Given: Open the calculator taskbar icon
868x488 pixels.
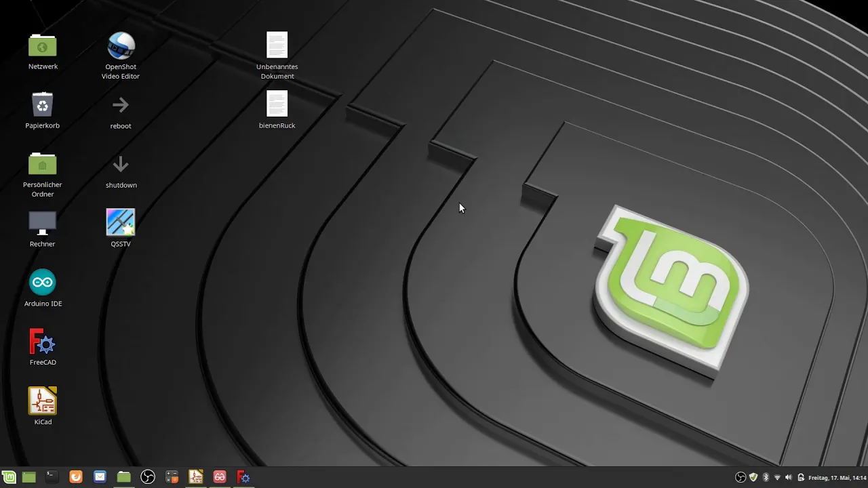Looking at the screenshot, I should coord(172,477).
